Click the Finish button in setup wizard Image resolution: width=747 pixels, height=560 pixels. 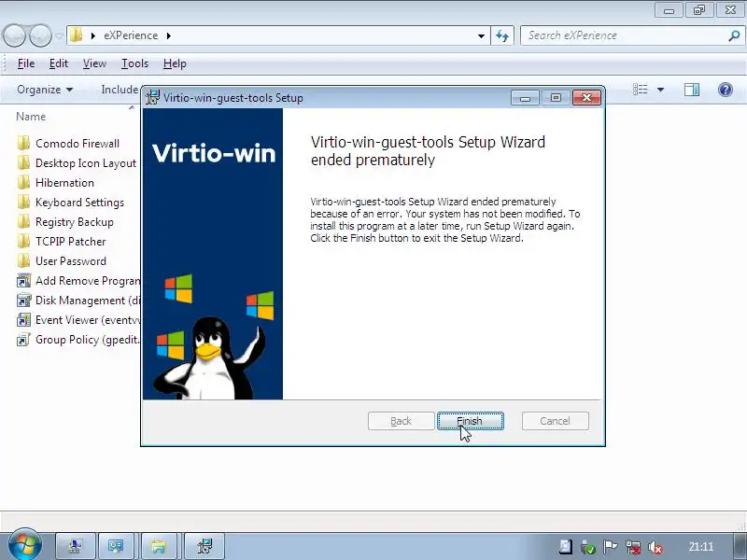coord(471,421)
